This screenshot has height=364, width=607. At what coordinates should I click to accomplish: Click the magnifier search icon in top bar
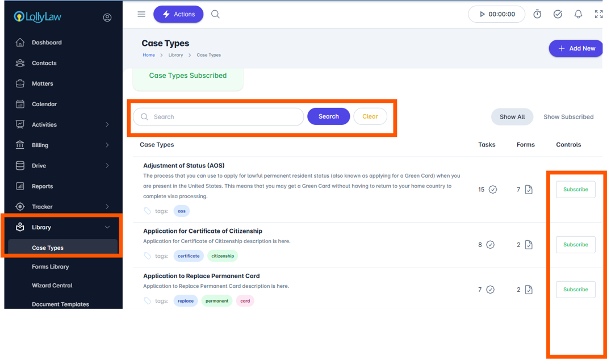point(215,14)
